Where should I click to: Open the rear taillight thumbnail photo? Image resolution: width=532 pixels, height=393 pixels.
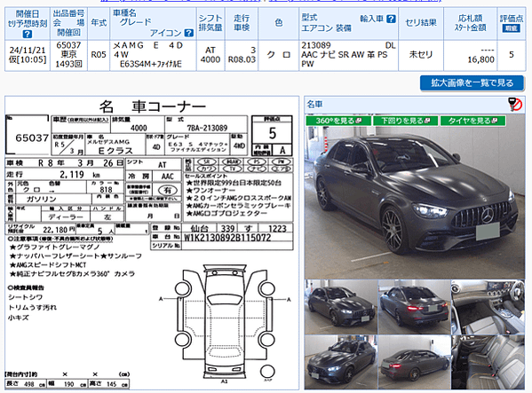[x=414, y=307]
